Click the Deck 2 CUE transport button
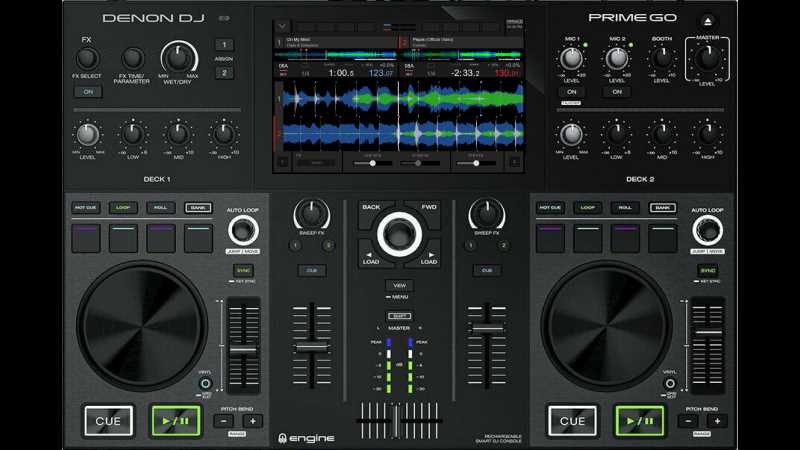Screen dimensions: 800x450 (572, 421)
